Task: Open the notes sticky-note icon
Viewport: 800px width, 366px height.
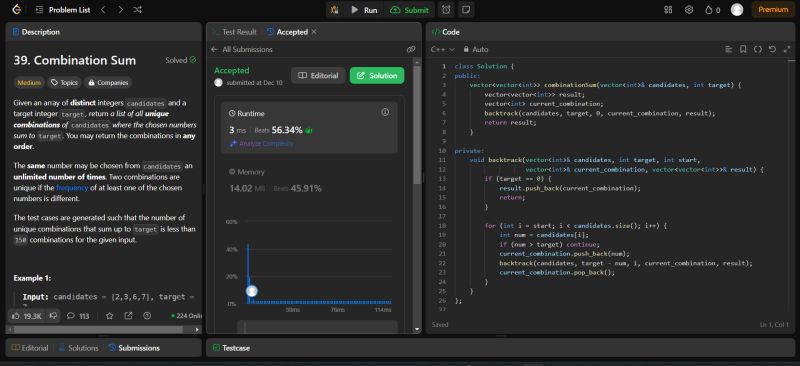Action: pos(465,10)
